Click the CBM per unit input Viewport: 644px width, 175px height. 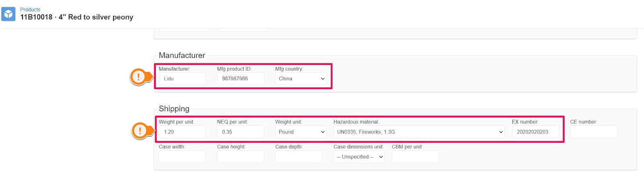pyautogui.click(x=415, y=157)
